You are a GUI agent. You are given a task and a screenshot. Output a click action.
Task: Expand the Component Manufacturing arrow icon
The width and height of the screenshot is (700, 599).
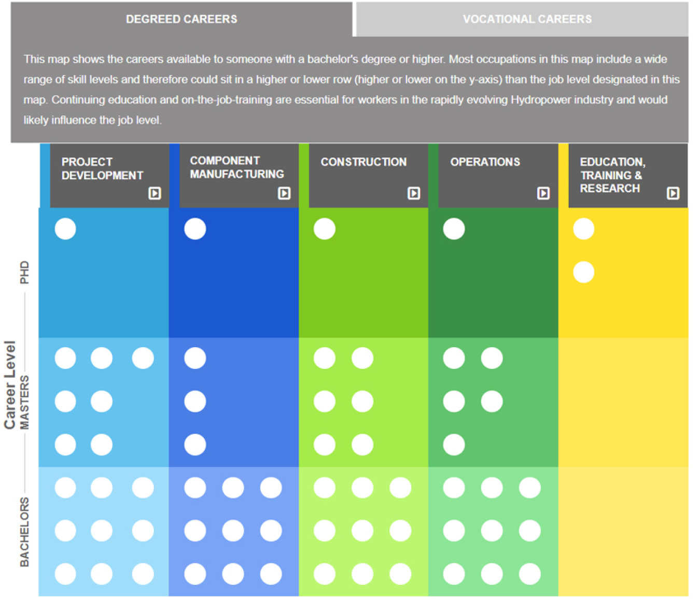(284, 193)
